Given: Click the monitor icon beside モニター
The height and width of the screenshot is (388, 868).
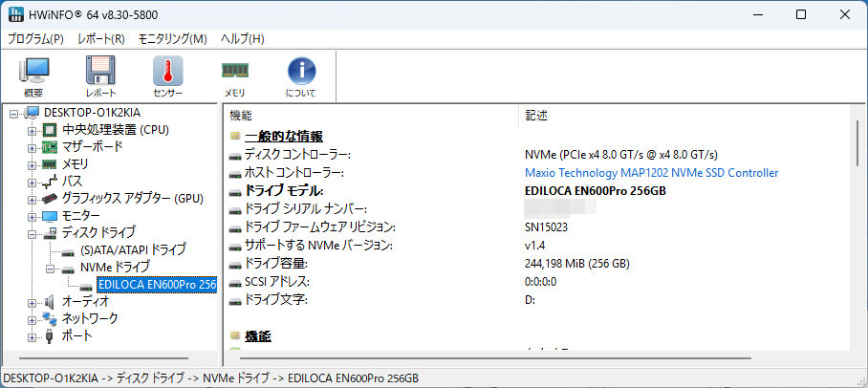Looking at the screenshot, I should point(50,216).
